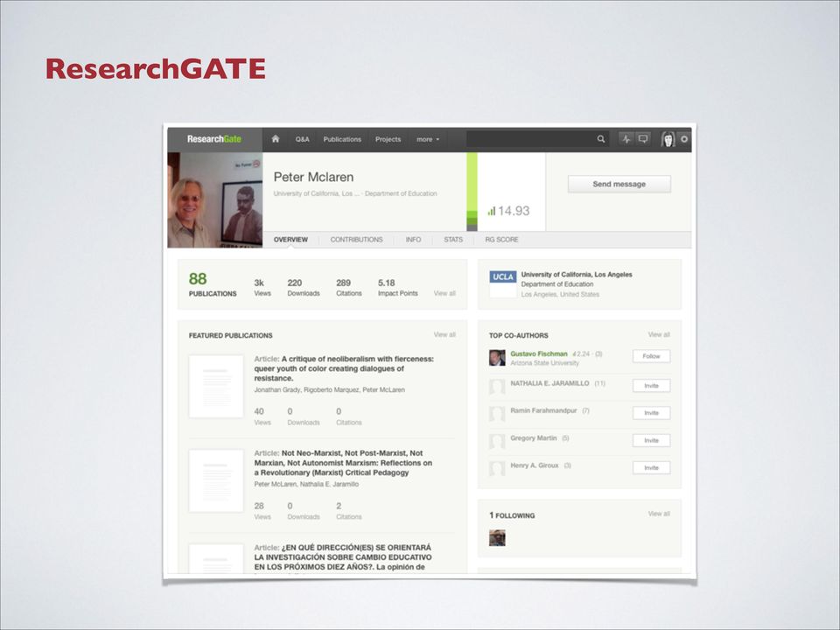Viewport: 840px width, 630px height.
Task: Click University of California, Los Angeles link
Action: [x=577, y=274]
